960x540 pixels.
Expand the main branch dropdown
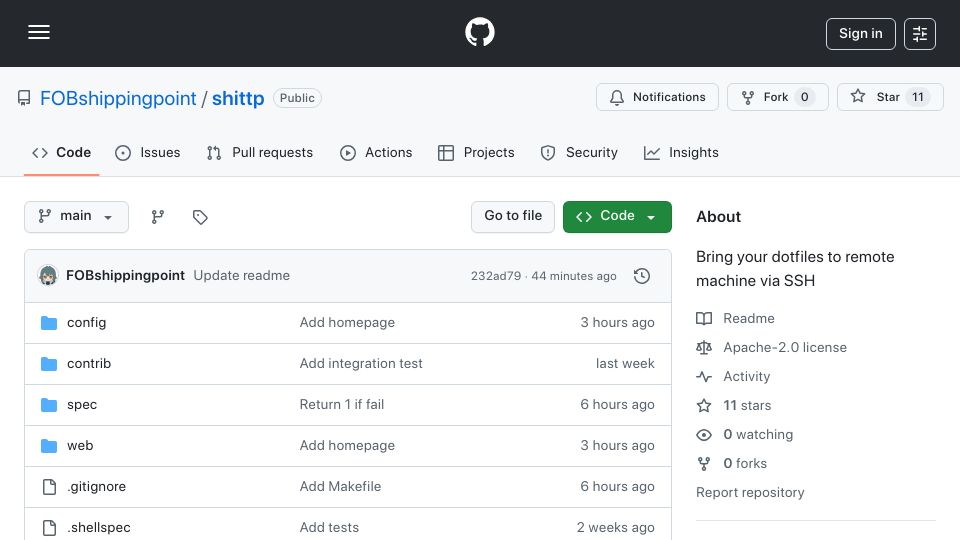(x=77, y=217)
